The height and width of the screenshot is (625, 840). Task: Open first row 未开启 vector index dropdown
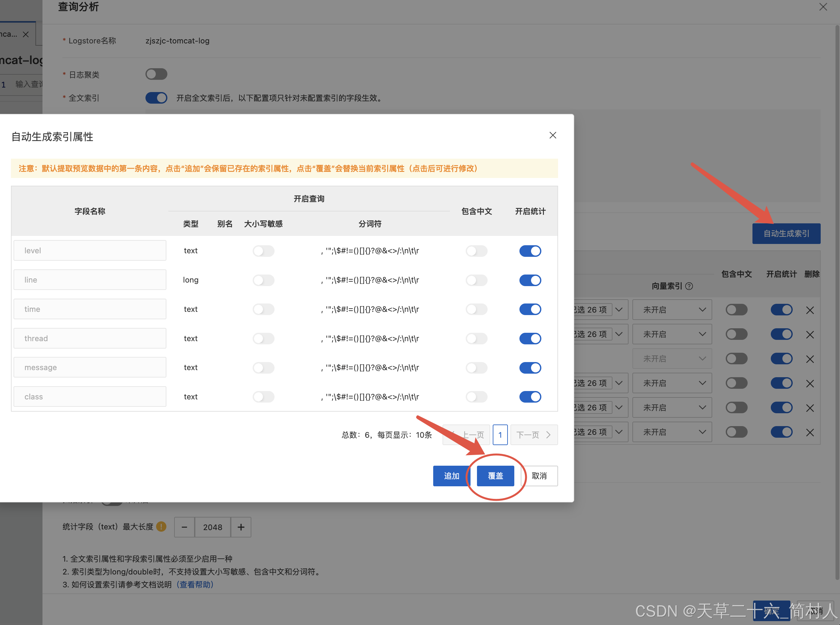(x=672, y=310)
